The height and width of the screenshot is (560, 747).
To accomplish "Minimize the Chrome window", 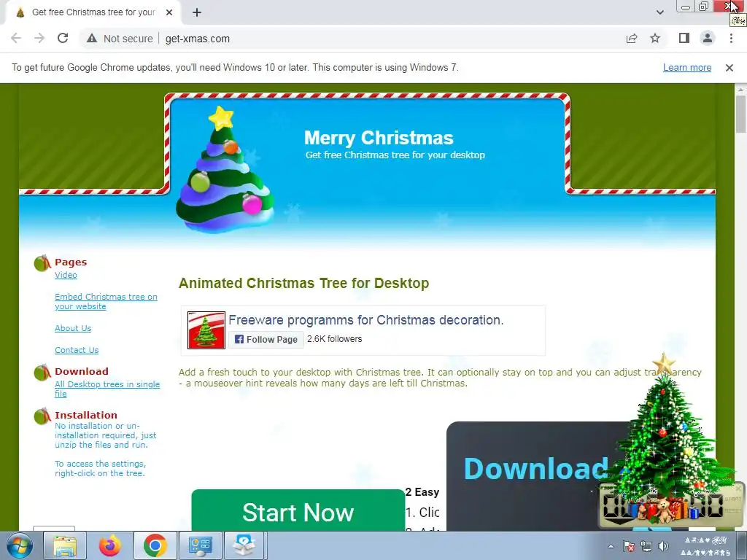I will tap(686, 7).
